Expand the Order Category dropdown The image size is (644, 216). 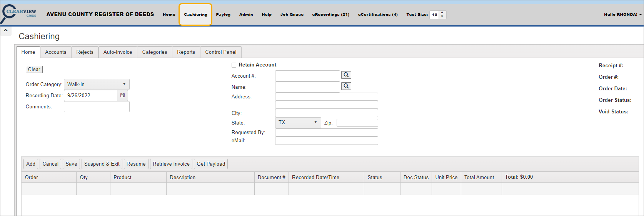97,84
